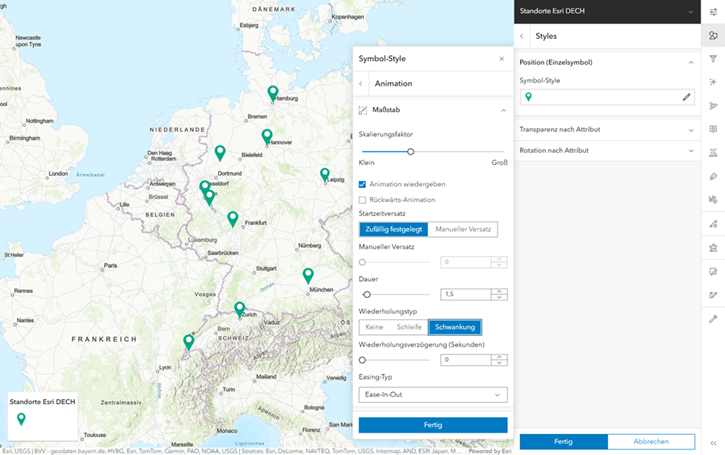Open the Filter funnel icon
Viewport: 725px width, 455px height.
713,59
